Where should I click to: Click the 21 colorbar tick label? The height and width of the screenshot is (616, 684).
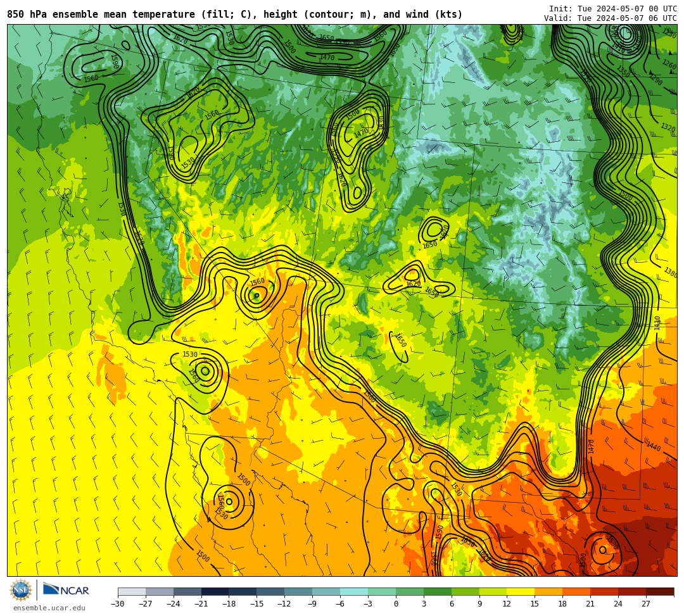point(590,604)
